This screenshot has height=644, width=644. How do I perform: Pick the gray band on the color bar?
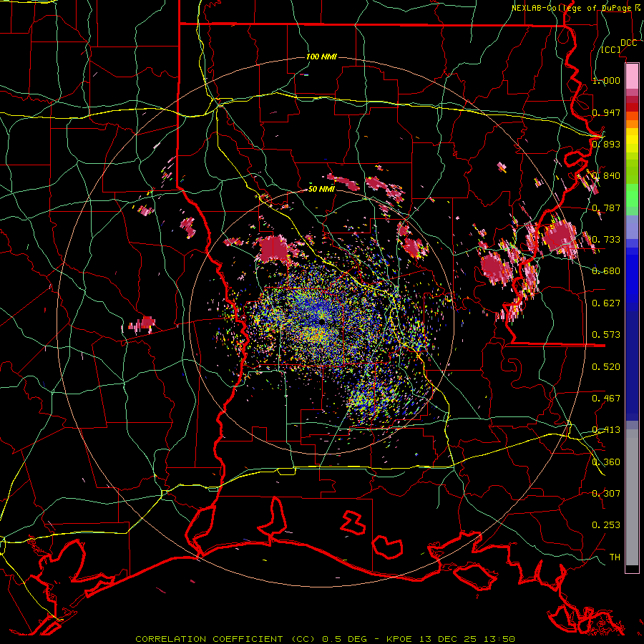pos(632,497)
